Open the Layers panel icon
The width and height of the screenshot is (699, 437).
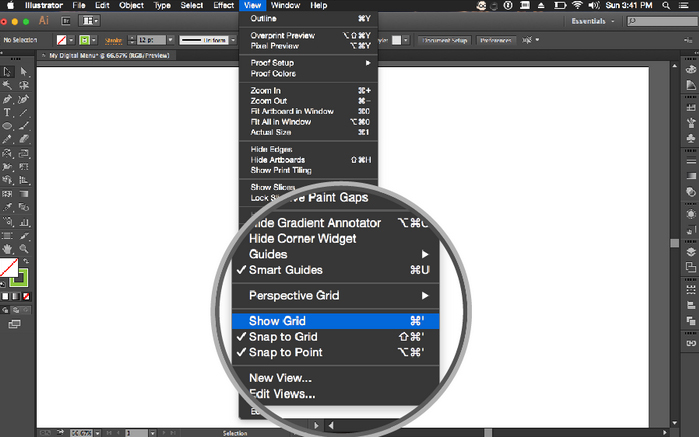pyautogui.click(x=691, y=252)
